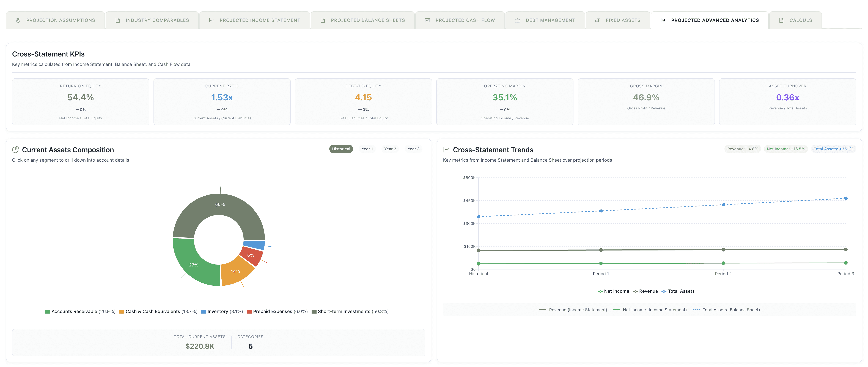Click the bank icon on Debt Management tab
The height and width of the screenshot is (367, 868).
518,20
